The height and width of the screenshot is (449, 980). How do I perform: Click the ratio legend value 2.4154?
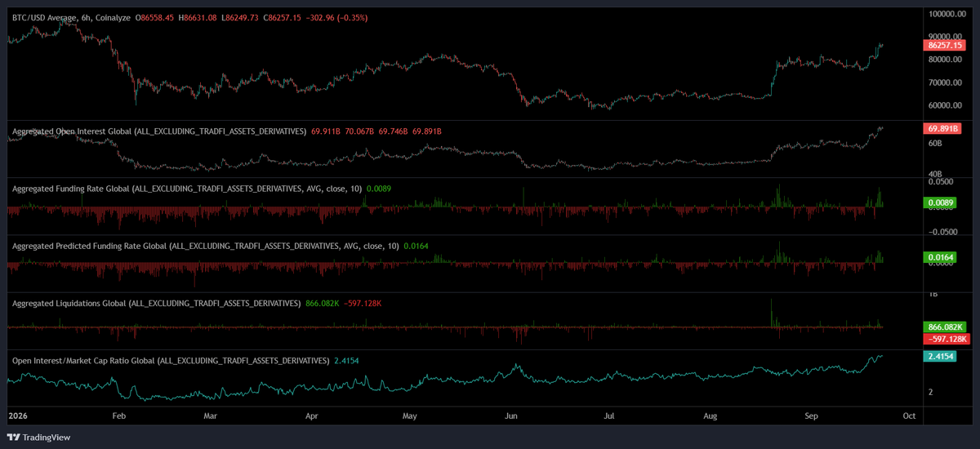tap(347, 360)
